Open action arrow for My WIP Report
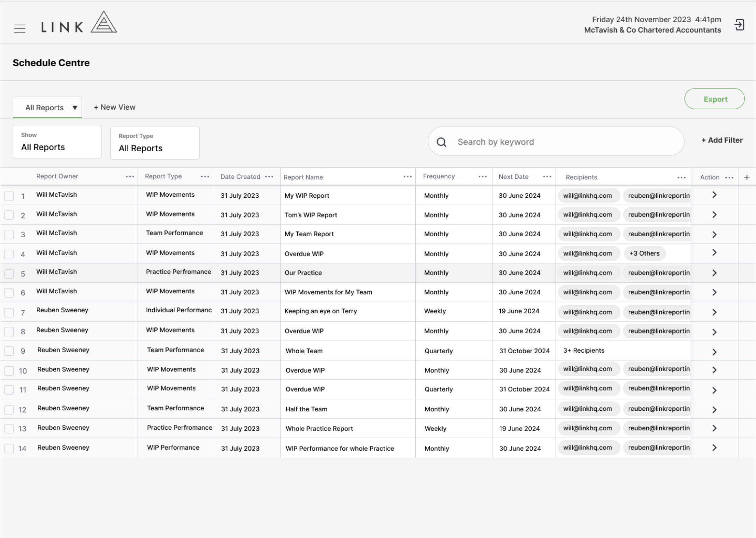The height and width of the screenshot is (538, 756). coord(714,195)
